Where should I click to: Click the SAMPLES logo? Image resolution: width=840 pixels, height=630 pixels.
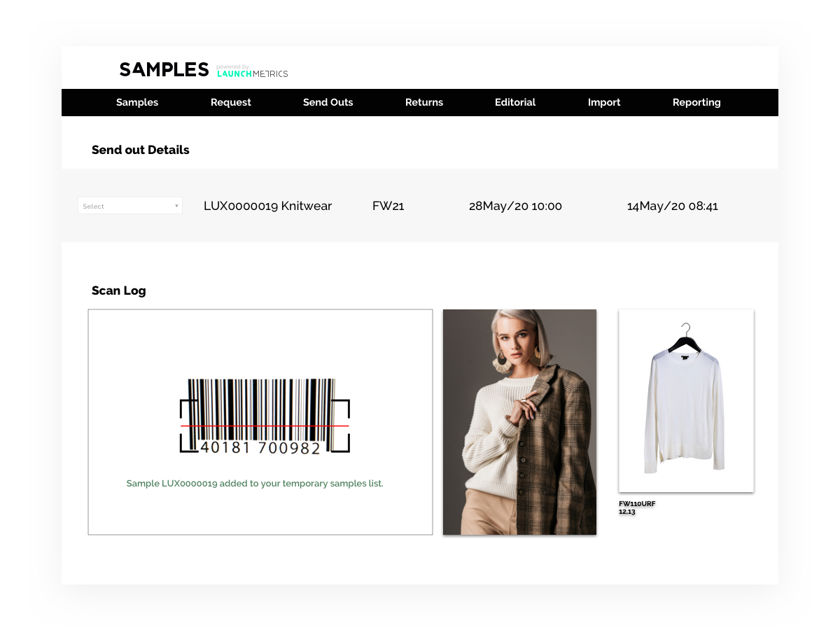tap(164, 69)
